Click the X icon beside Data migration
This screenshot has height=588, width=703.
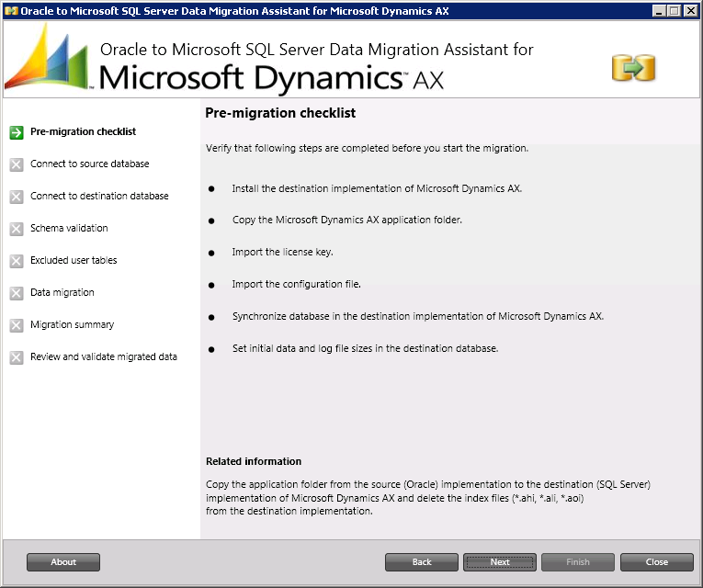click(17, 293)
